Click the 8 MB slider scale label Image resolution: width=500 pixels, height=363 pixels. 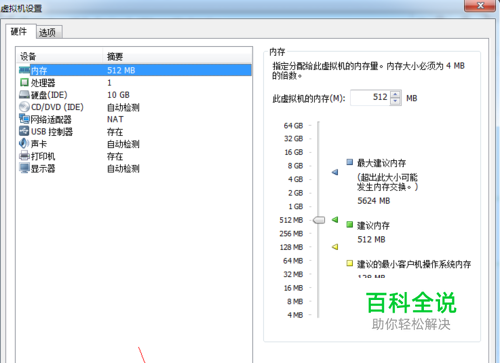point(295,301)
